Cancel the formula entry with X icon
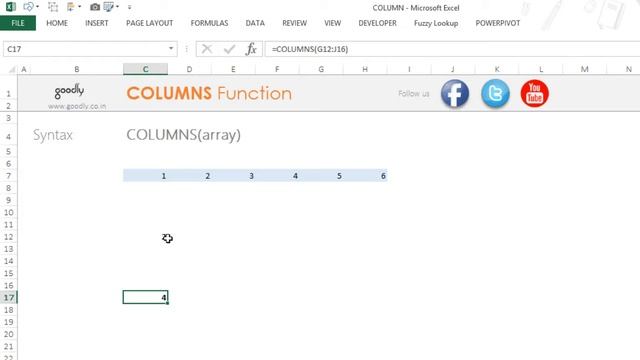The width and height of the screenshot is (640, 360). pos(207,49)
